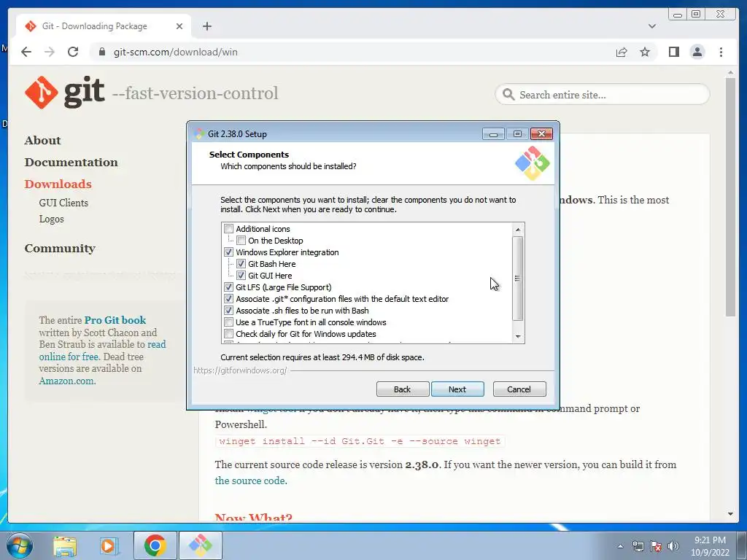The image size is (747, 560).
Task: Uncheck Windows Explorer integration
Action: [x=228, y=252]
